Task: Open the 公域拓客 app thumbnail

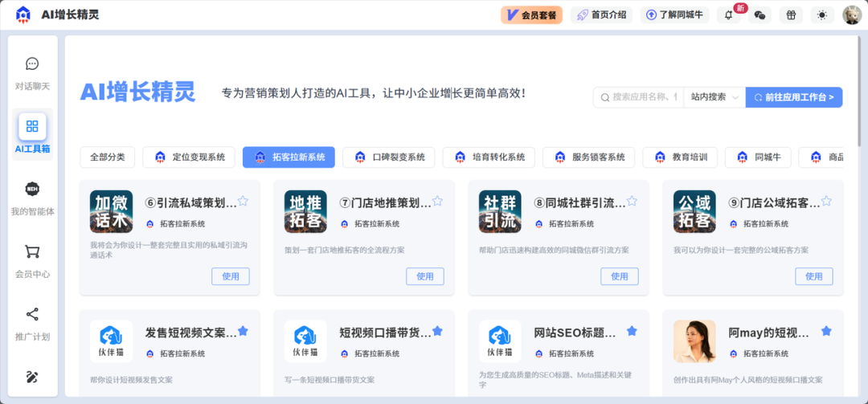Action: click(694, 211)
